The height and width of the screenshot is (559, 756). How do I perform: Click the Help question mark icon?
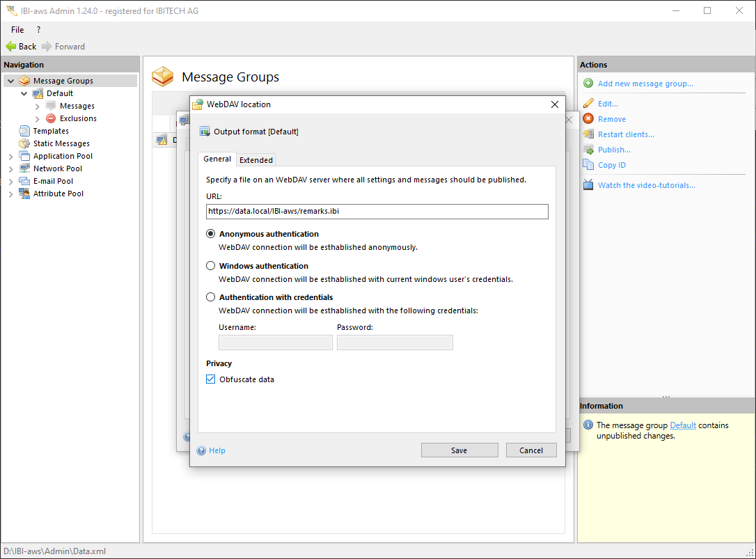[202, 450]
